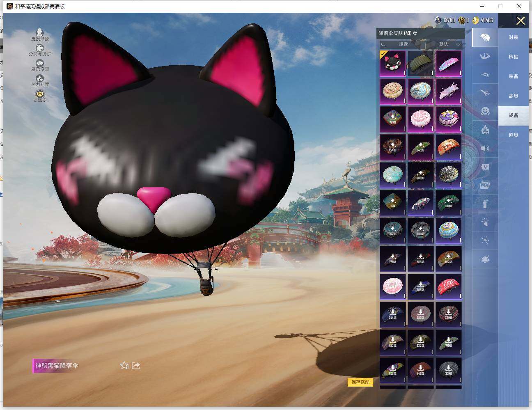Select the olive green parachute thumbnail
The image size is (532, 410).
421,63
